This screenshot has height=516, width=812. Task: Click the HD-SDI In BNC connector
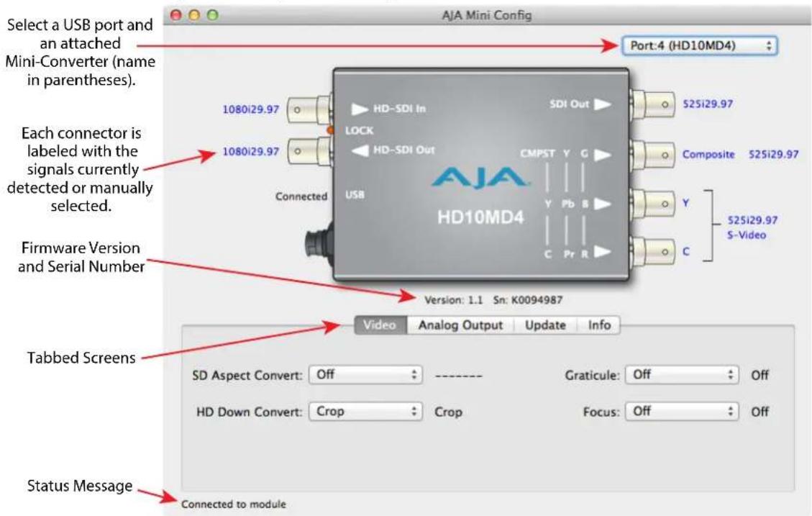pyautogui.click(x=310, y=109)
